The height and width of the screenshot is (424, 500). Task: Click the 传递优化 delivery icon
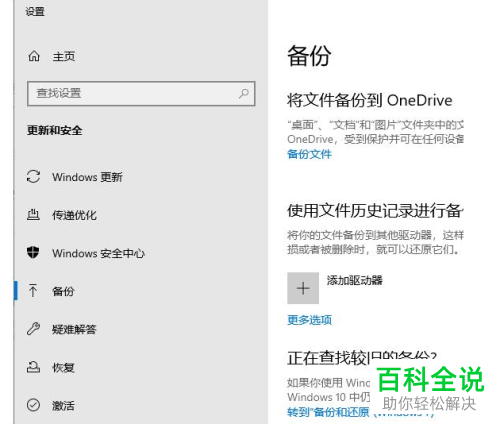pyautogui.click(x=33, y=215)
